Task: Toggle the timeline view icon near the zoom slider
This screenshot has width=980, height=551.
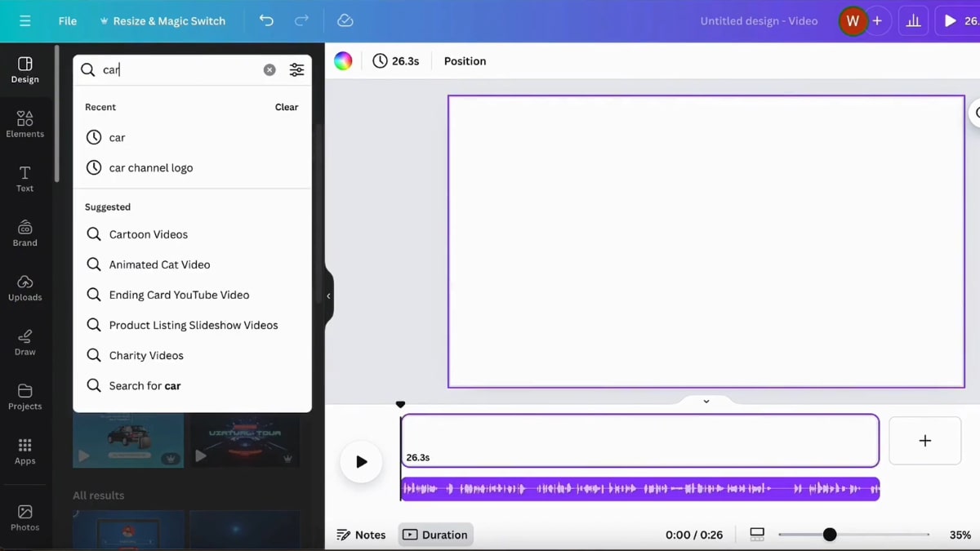Action: (x=756, y=534)
